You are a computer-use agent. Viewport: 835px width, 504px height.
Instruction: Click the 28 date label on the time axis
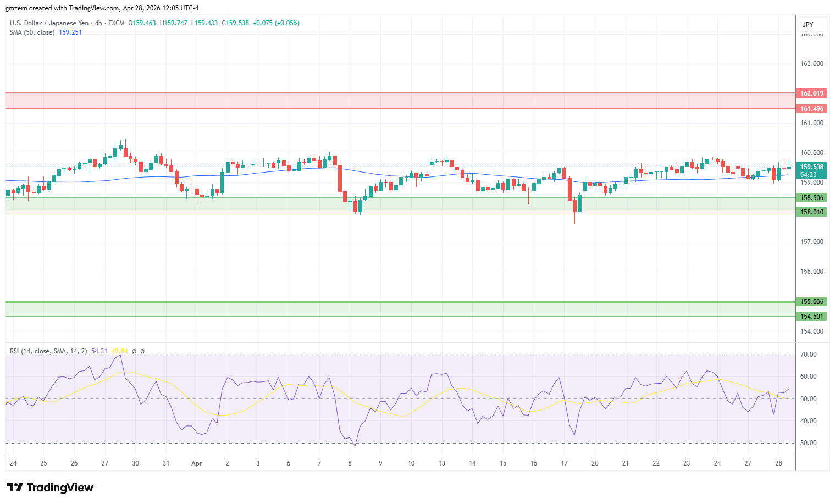pyautogui.click(x=778, y=463)
